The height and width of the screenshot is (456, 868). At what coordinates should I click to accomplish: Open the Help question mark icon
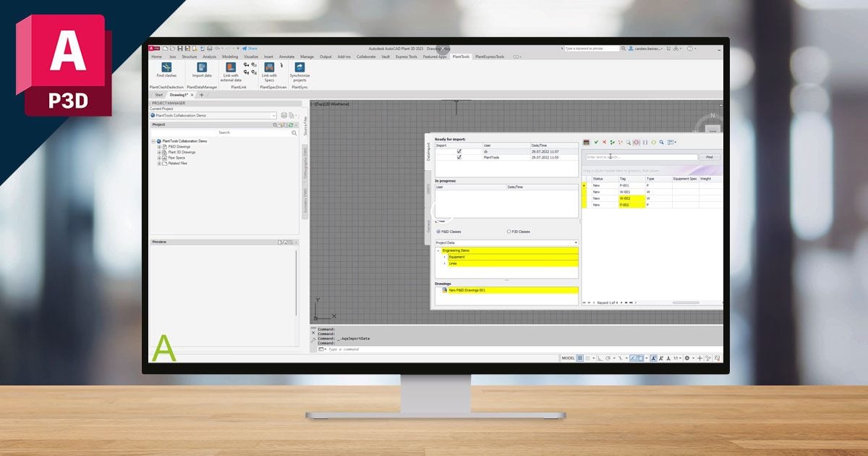point(689,48)
